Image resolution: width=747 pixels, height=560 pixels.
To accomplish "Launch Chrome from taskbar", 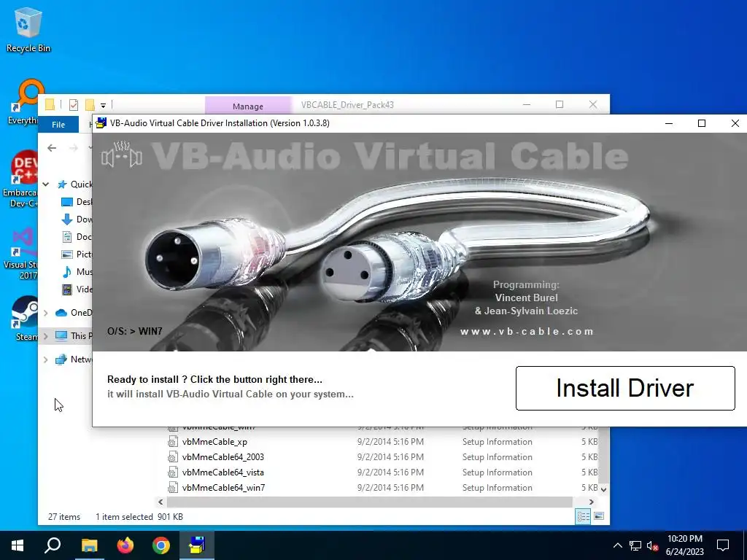I will pos(161,545).
